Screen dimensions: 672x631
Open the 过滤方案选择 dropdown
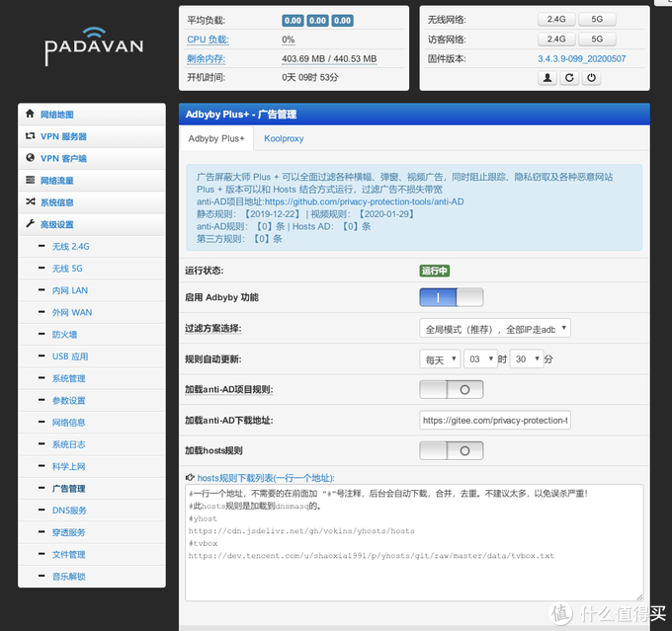[494, 329]
